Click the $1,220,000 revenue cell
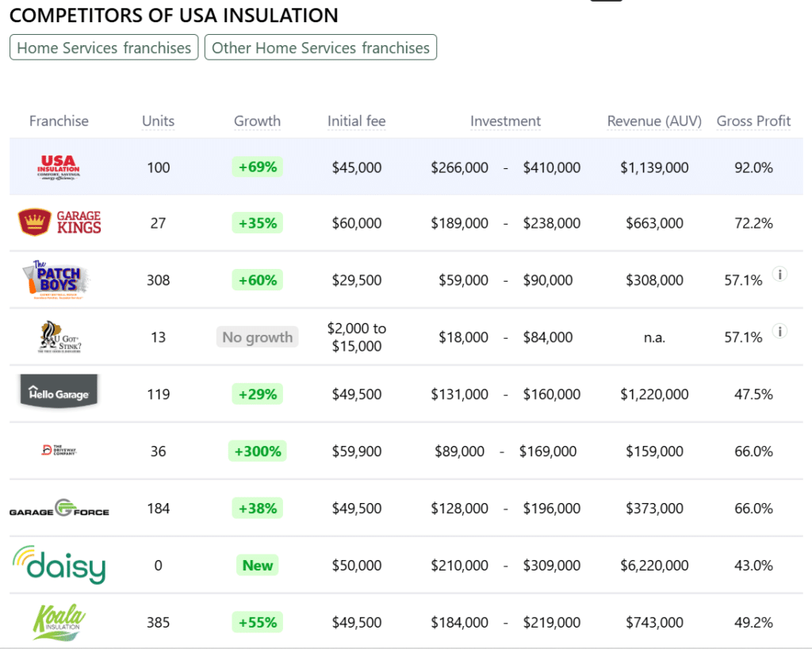The width and height of the screenshot is (812, 649). tap(654, 394)
